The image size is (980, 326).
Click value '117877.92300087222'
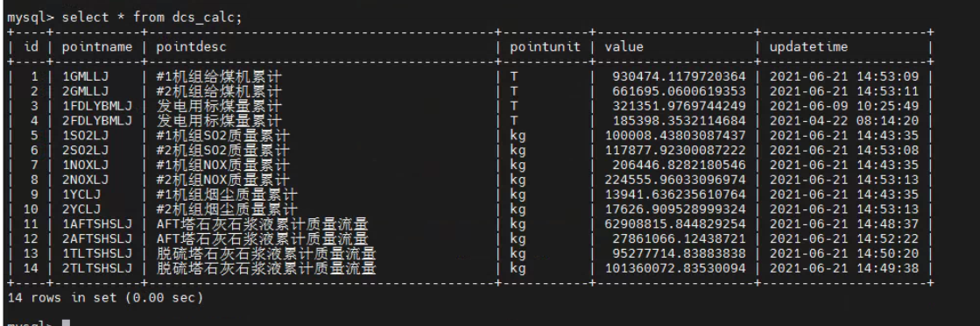(675, 150)
